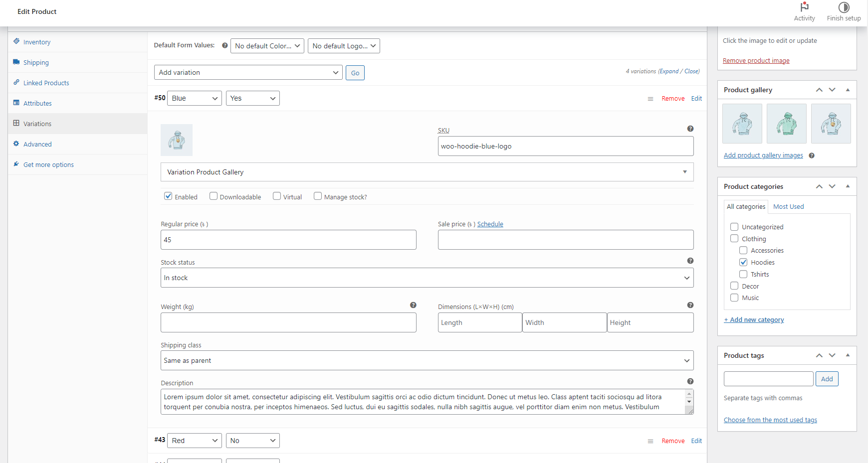Click the Go button
Screen dimensions: 868x463
point(355,73)
